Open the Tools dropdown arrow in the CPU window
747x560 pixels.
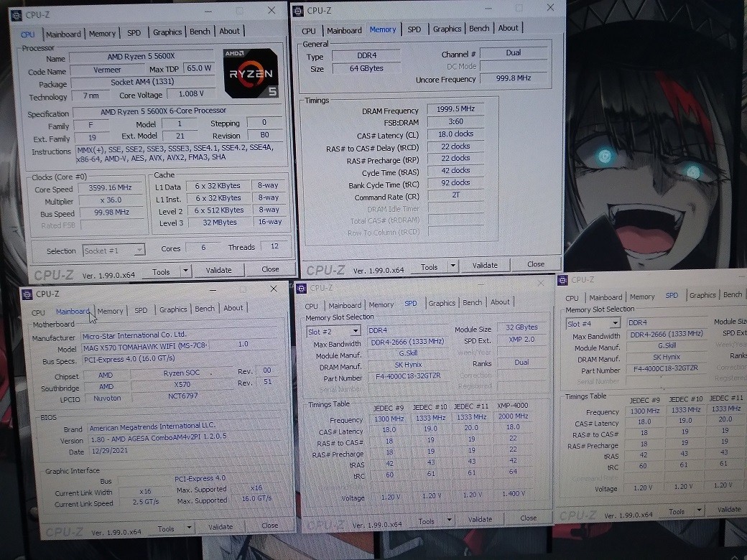point(185,271)
